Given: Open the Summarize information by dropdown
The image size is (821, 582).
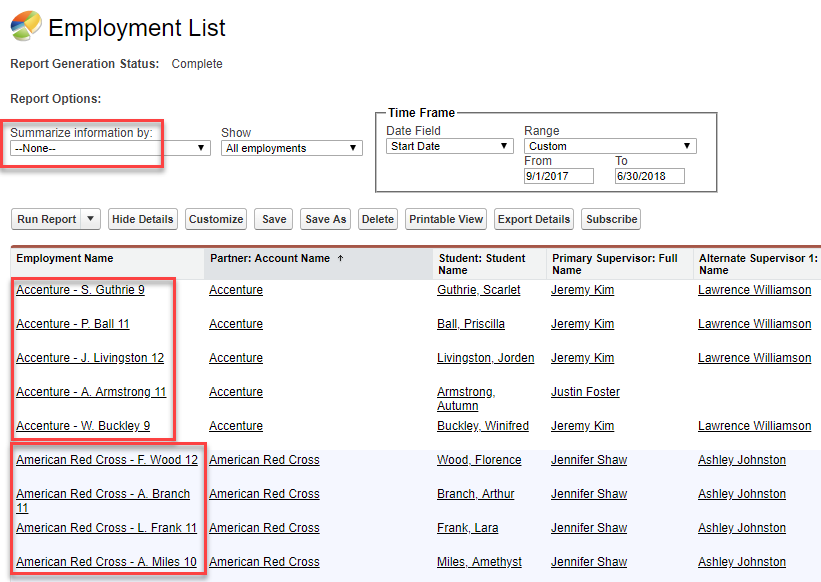Looking at the screenshot, I should pos(110,148).
